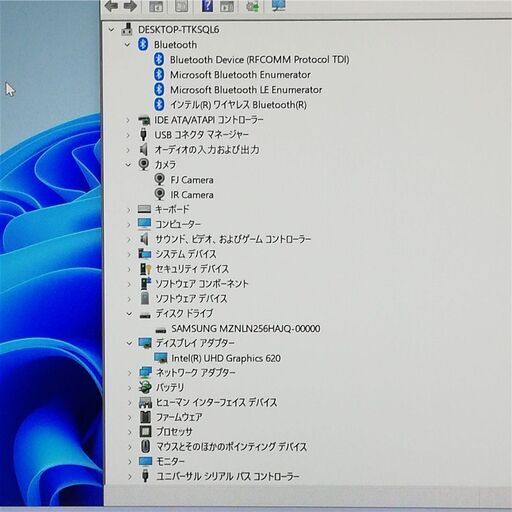512x512 pixels.
Task: Expand the ユニバーサル シリアル バス コントローラー node
Action: click(130, 477)
